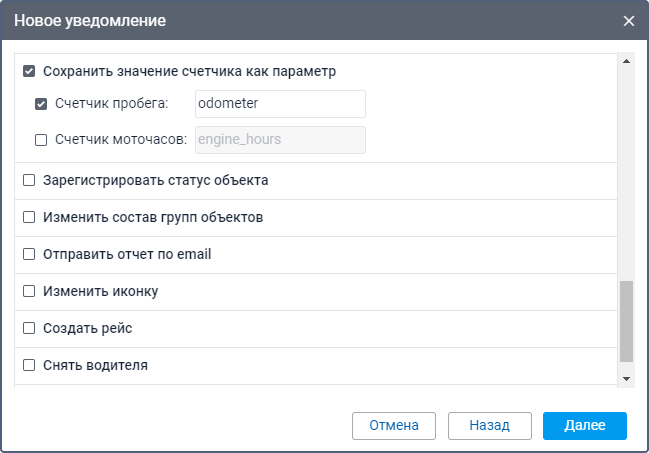Image resolution: width=649 pixels, height=453 pixels.
Task: Click the scrollbar up arrow
Action: click(x=627, y=62)
